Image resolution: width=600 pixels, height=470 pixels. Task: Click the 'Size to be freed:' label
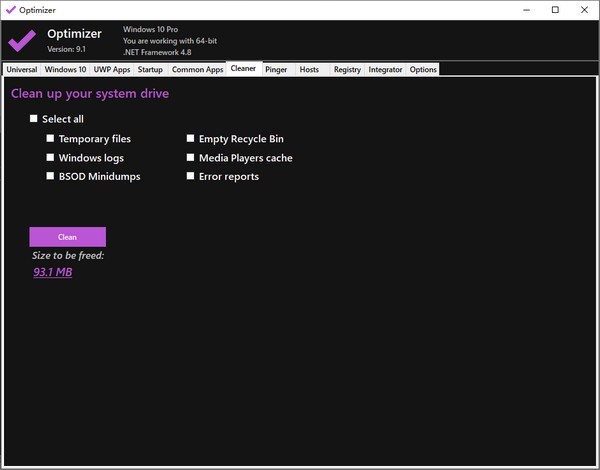[x=68, y=255]
